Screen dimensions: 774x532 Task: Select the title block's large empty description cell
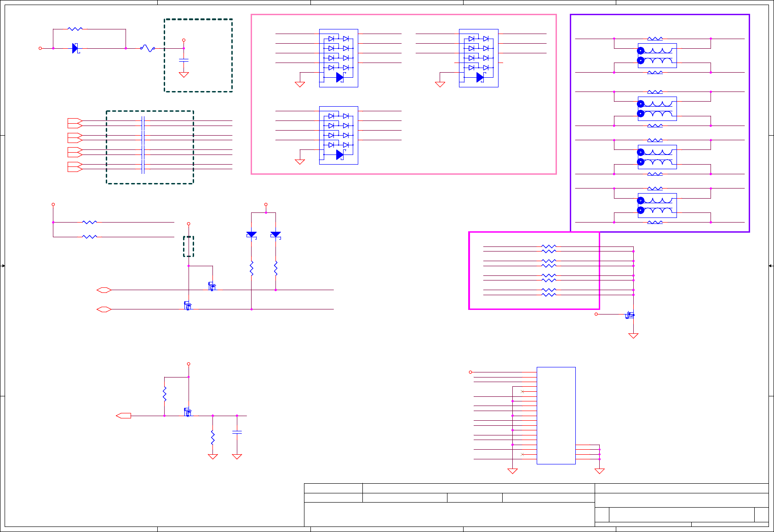pos(449,514)
